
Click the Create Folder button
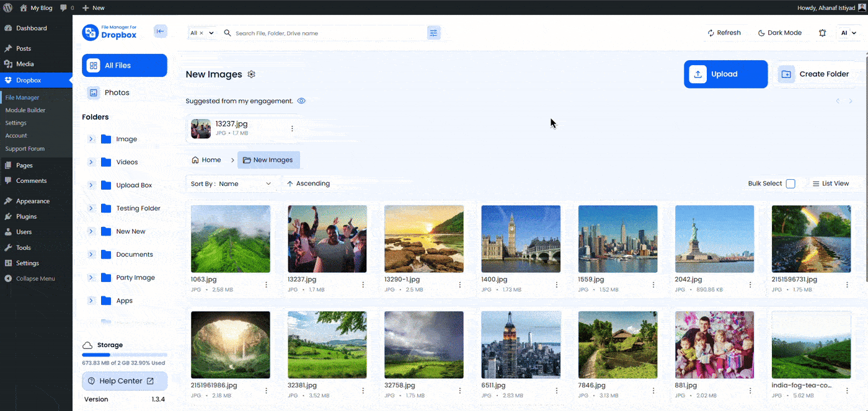pyautogui.click(x=817, y=74)
